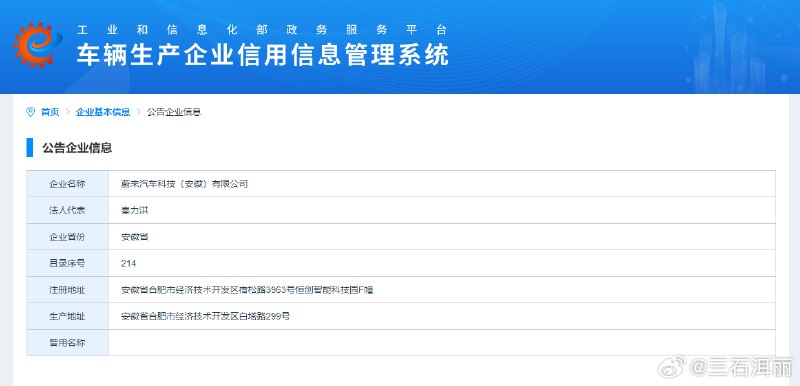800x386 pixels.
Task: Open 企业基本信息 breadcrumb link
Action: pyautogui.click(x=103, y=112)
